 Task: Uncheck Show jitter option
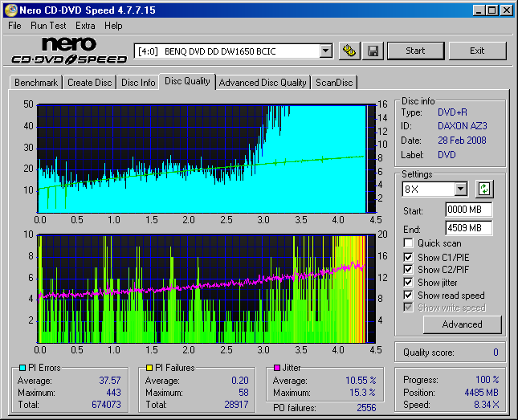(x=409, y=283)
